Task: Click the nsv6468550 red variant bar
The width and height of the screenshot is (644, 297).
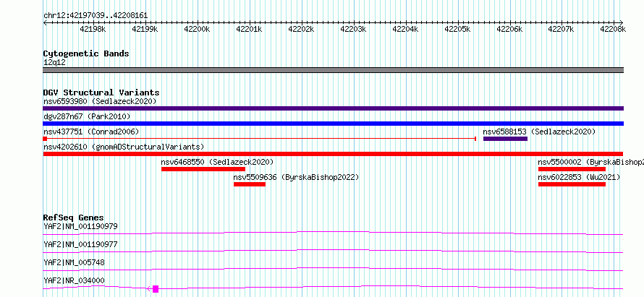Action: click(x=203, y=169)
